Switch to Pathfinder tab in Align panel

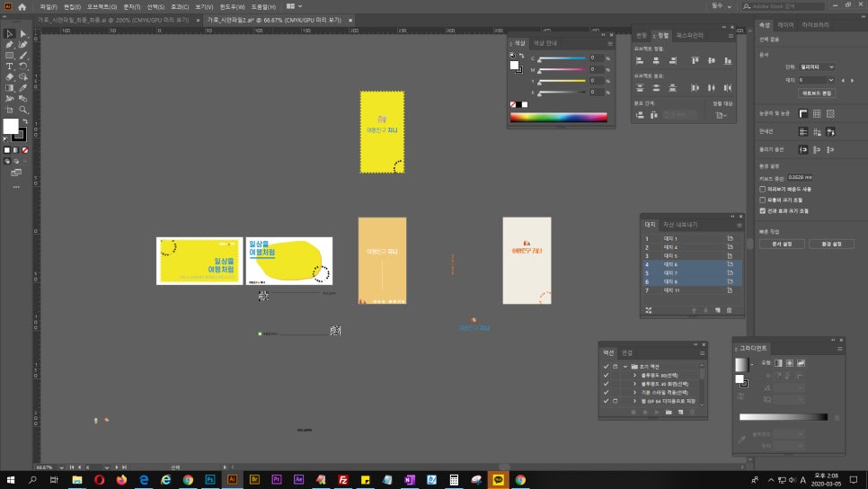pos(689,35)
